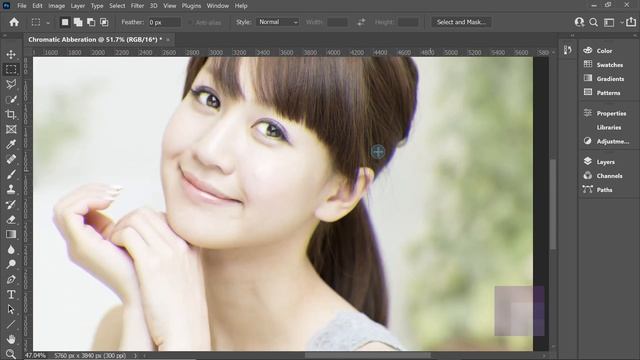Select the Move tool
640x360 pixels.
[11, 54]
